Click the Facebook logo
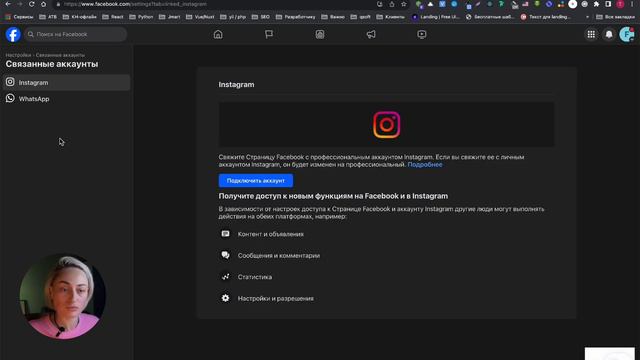 pyautogui.click(x=13, y=34)
